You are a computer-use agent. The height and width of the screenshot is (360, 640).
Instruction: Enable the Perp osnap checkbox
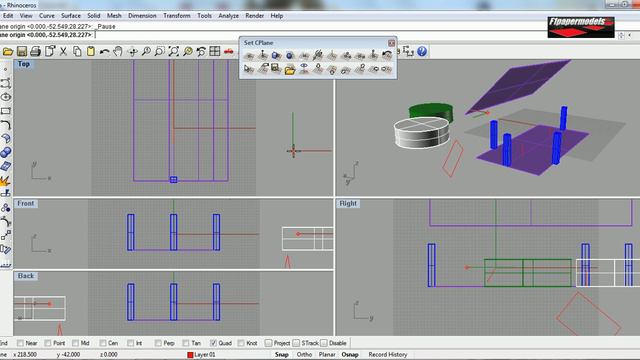point(158,343)
